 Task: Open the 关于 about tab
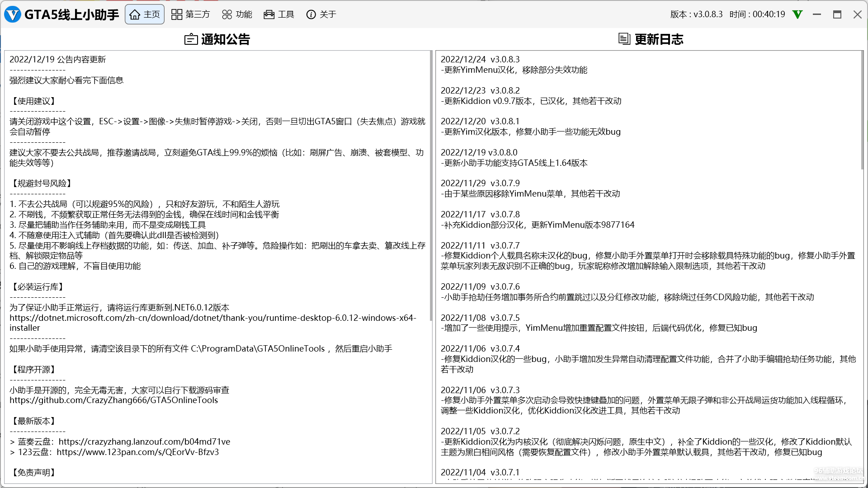321,14
